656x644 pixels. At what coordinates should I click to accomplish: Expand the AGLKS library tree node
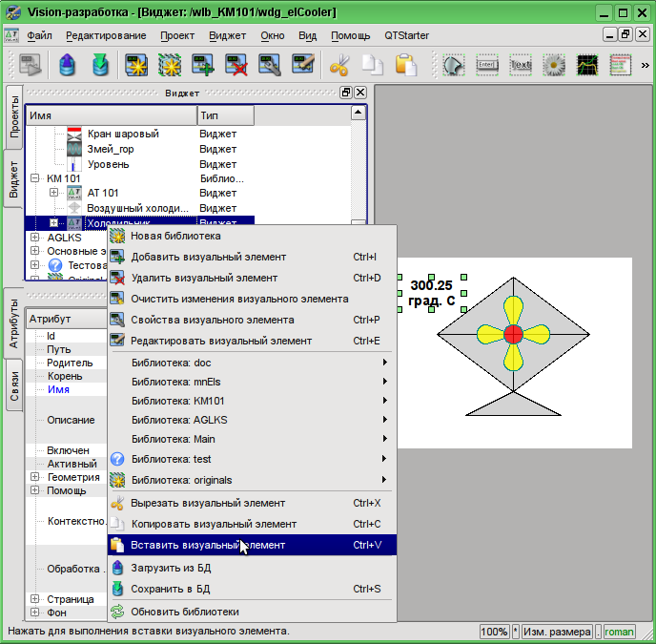(x=35, y=238)
